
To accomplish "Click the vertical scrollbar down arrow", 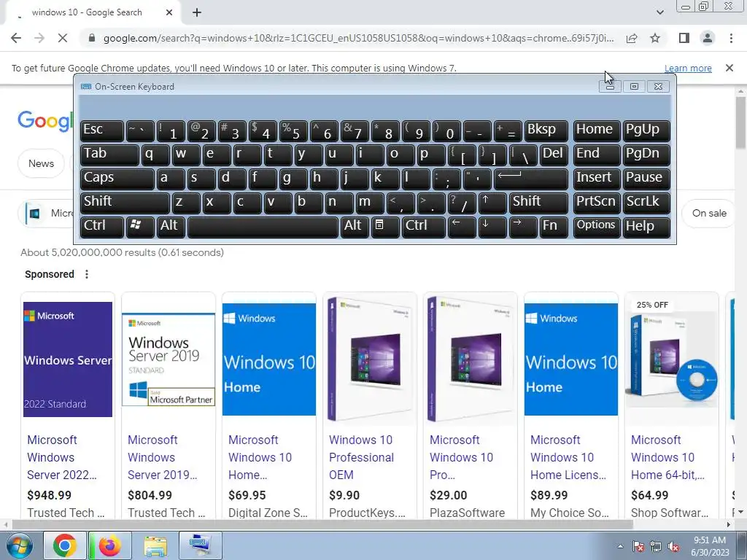I will 741,512.
